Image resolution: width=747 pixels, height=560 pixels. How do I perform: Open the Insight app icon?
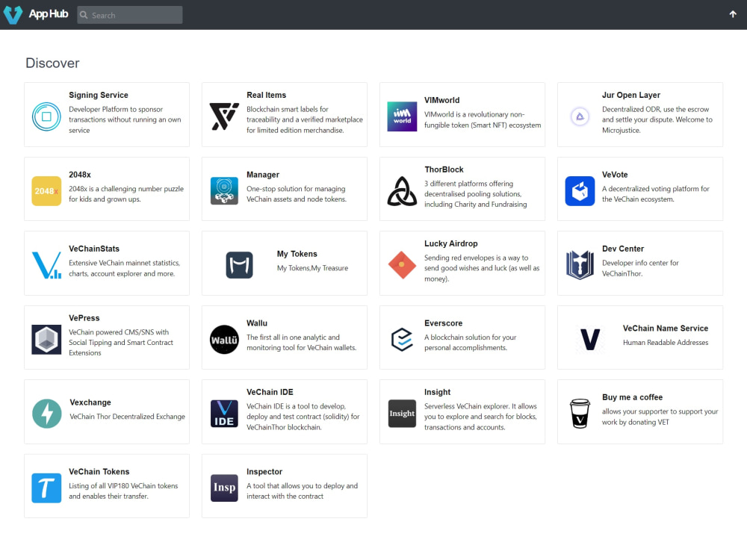coord(402,414)
